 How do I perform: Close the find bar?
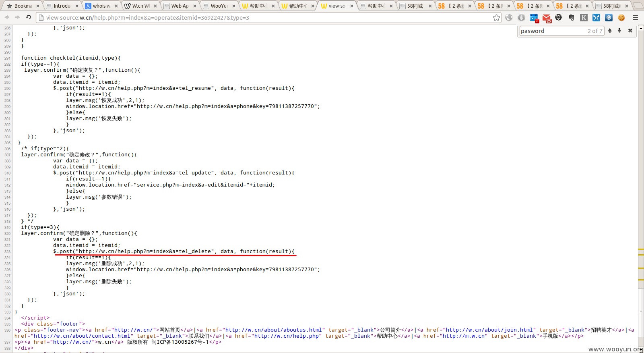coord(630,31)
